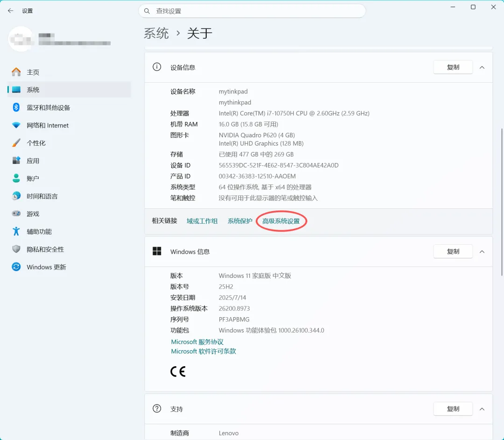Maximize the 设置 window
This screenshot has height=440, width=504.
tap(473, 7)
